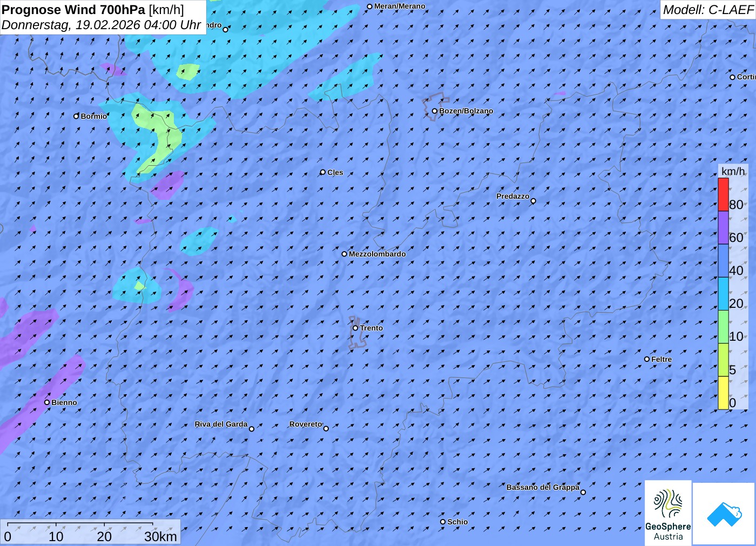The image size is (756, 546).
Task: Click the title 'Prognose Wind 700hPa [km/h]'
Action: pyautogui.click(x=93, y=9)
